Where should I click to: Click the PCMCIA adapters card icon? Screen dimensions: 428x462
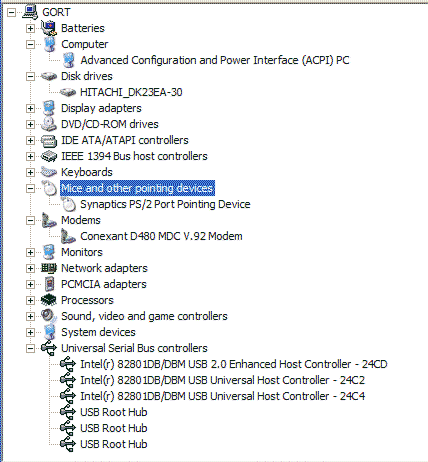point(50,284)
